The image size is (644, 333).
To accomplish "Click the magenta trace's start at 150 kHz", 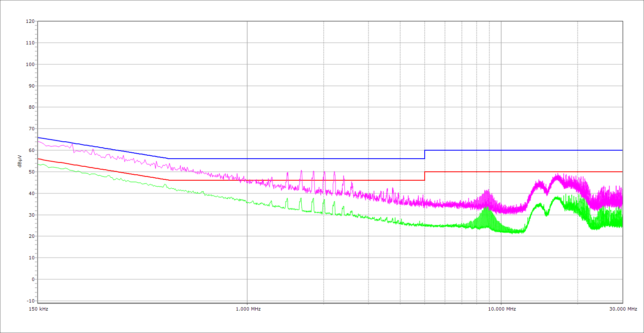I will [38, 142].
